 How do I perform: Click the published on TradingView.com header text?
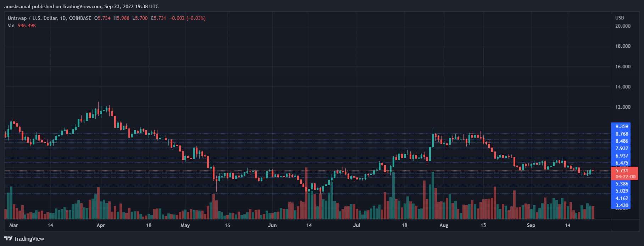(x=81, y=6)
